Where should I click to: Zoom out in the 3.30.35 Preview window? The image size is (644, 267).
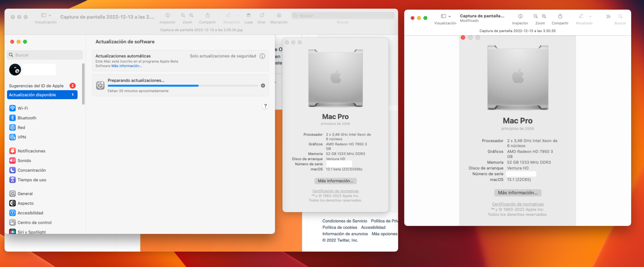[536, 16]
